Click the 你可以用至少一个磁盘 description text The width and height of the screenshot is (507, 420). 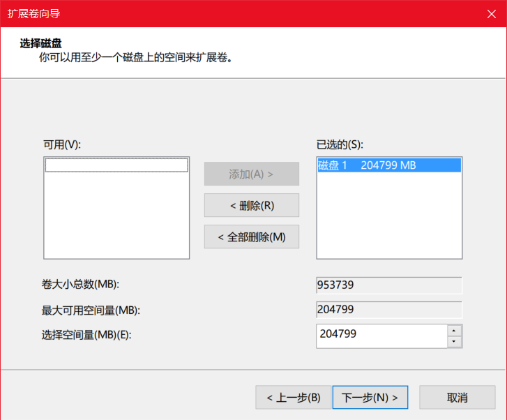[136, 57]
